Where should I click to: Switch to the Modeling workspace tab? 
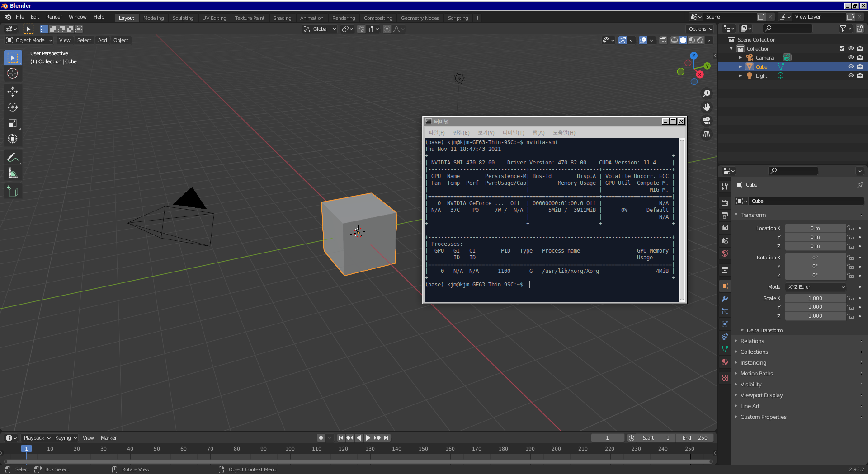pyautogui.click(x=154, y=18)
